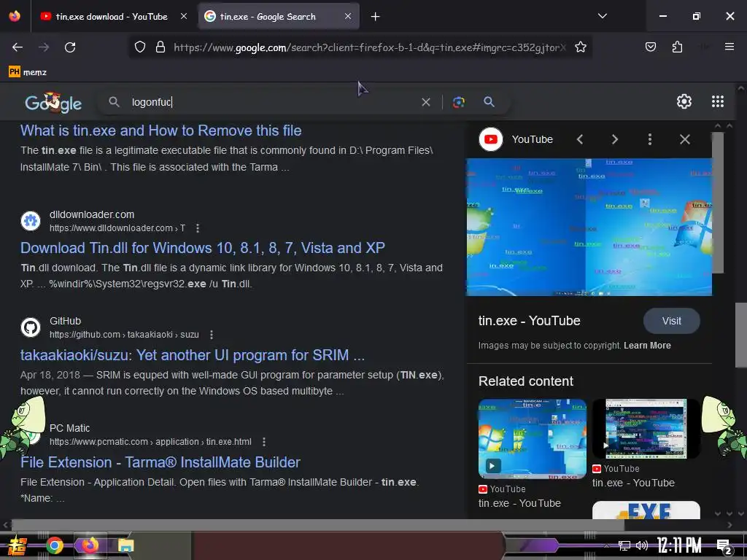Click the EXE related image thumbnail
This screenshot has width=747, height=560.
click(646, 510)
